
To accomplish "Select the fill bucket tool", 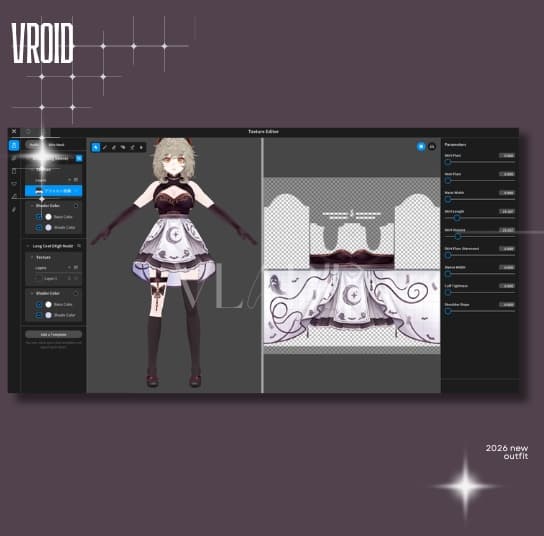I will click(x=123, y=147).
